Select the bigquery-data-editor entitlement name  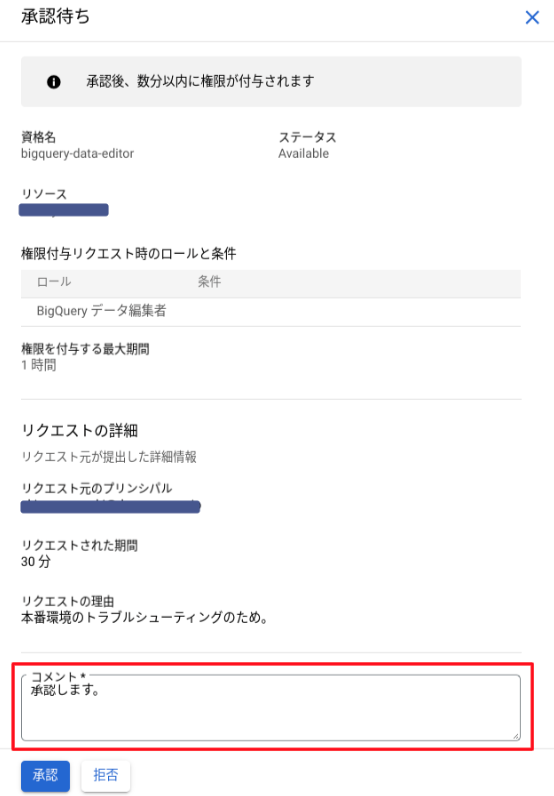pyautogui.click(x=77, y=154)
